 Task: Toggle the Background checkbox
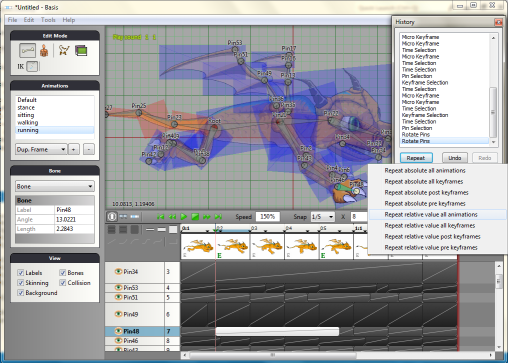point(21,293)
